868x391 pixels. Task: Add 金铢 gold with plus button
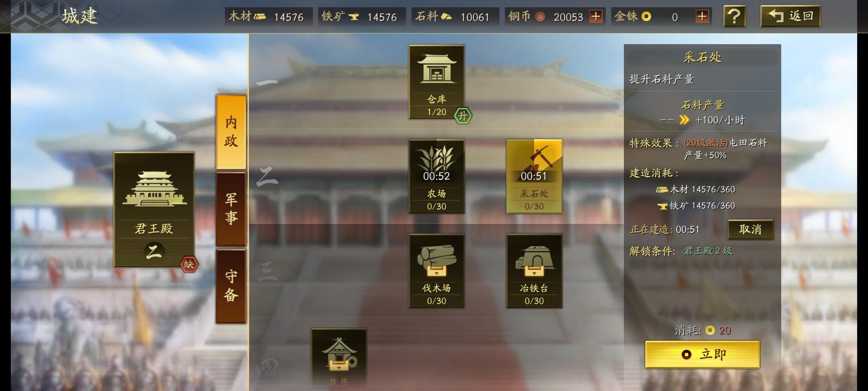702,16
